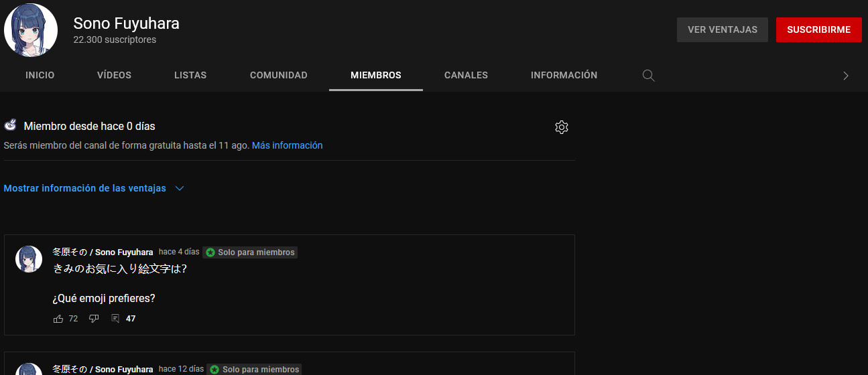Expand 'Mostrar información de las ventajas'
Viewport: 868px width, 375px height.
point(94,189)
